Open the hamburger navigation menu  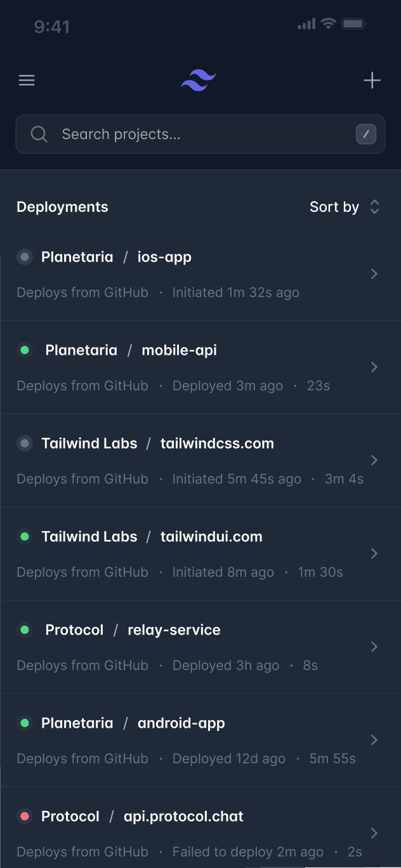click(x=27, y=80)
